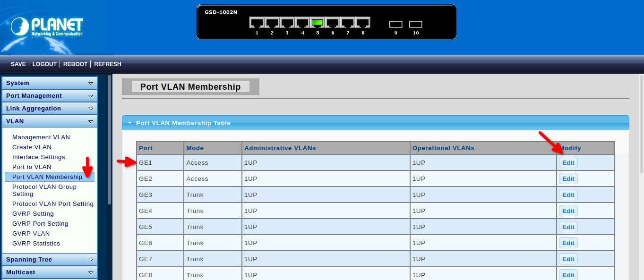
Task: Collapse the VLAN menu section
Action: 50,121
